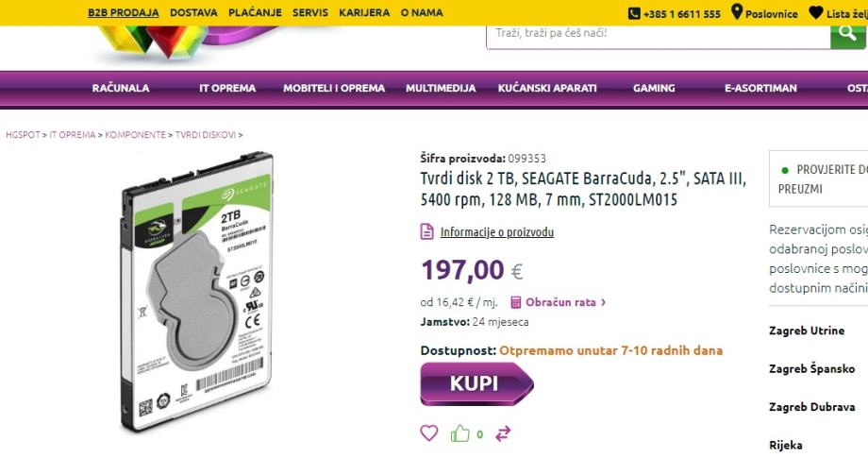Screen dimensions: 868x458
Task: Open the MOBITELI I OPREMA menu
Action: click(x=334, y=88)
